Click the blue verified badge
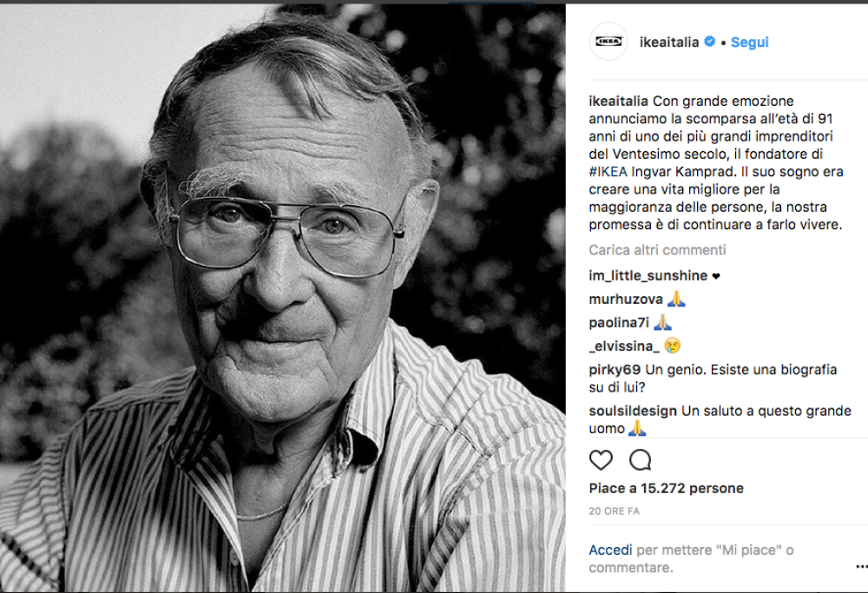This screenshot has height=593, width=868. click(709, 42)
